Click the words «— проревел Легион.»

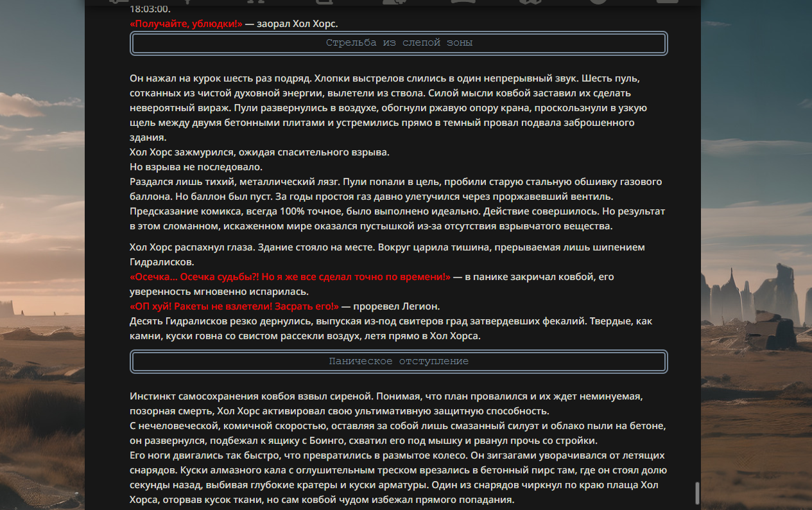coord(390,306)
